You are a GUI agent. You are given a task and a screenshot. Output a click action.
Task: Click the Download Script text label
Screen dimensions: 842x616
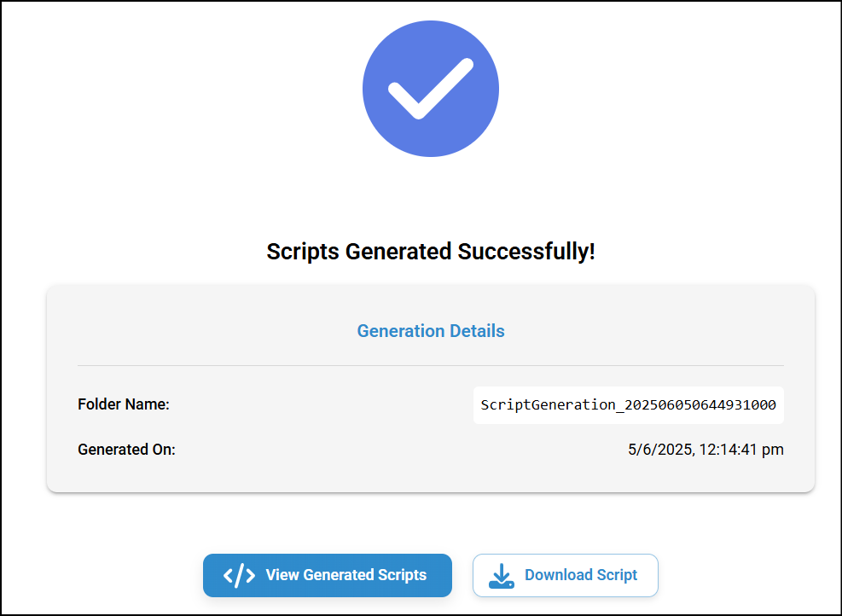tap(581, 575)
